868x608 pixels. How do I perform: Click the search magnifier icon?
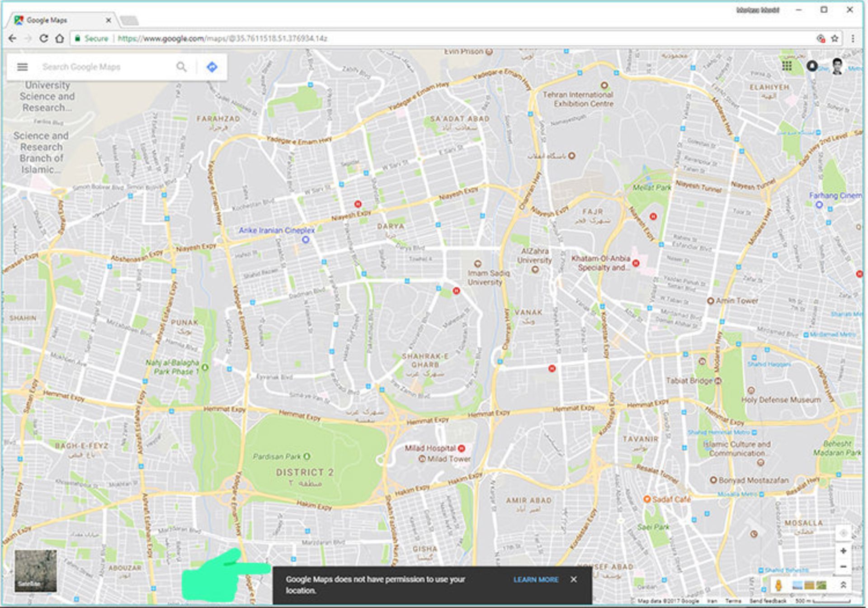click(x=181, y=67)
